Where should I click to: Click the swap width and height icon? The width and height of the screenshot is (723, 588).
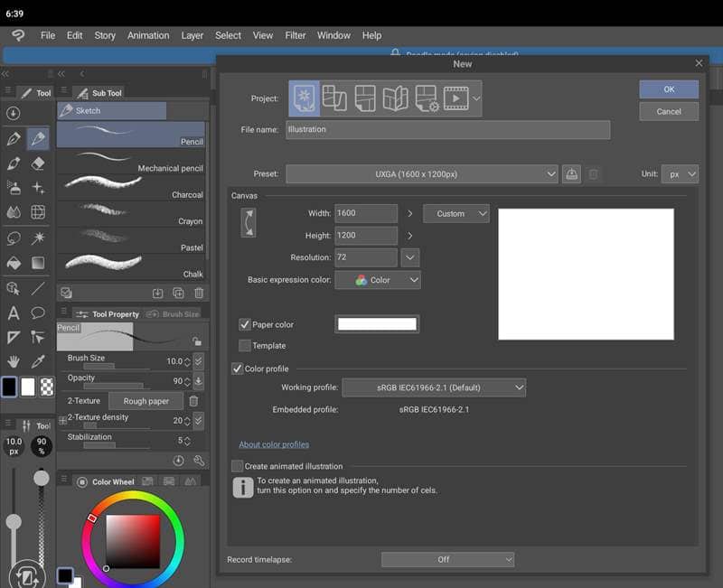tap(249, 222)
